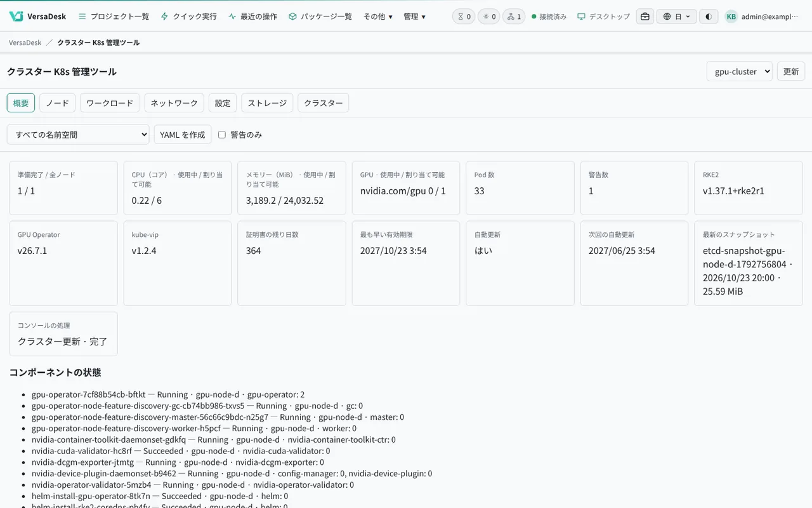Open Quick Run via lightning icon

pos(165,17)
